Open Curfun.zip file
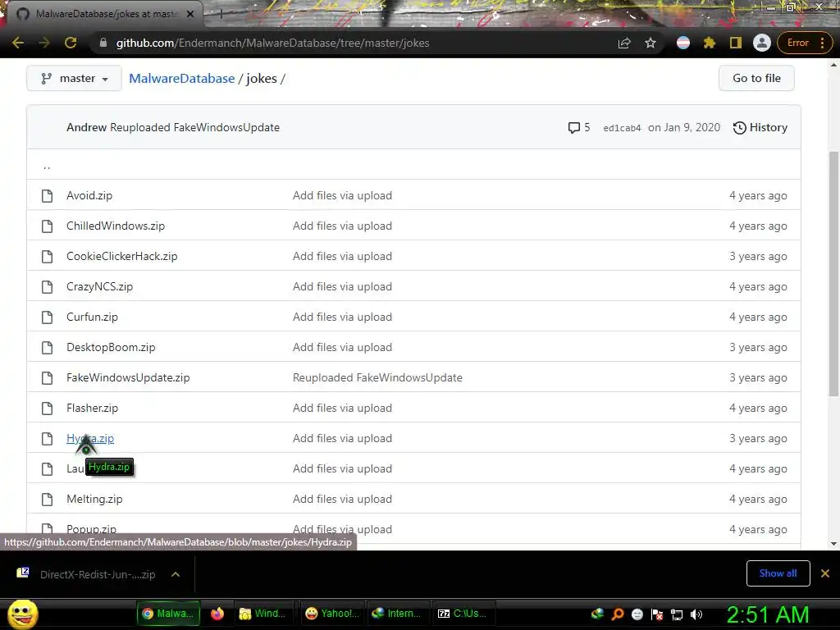The image size is (840, 630). tap(92, 317)
